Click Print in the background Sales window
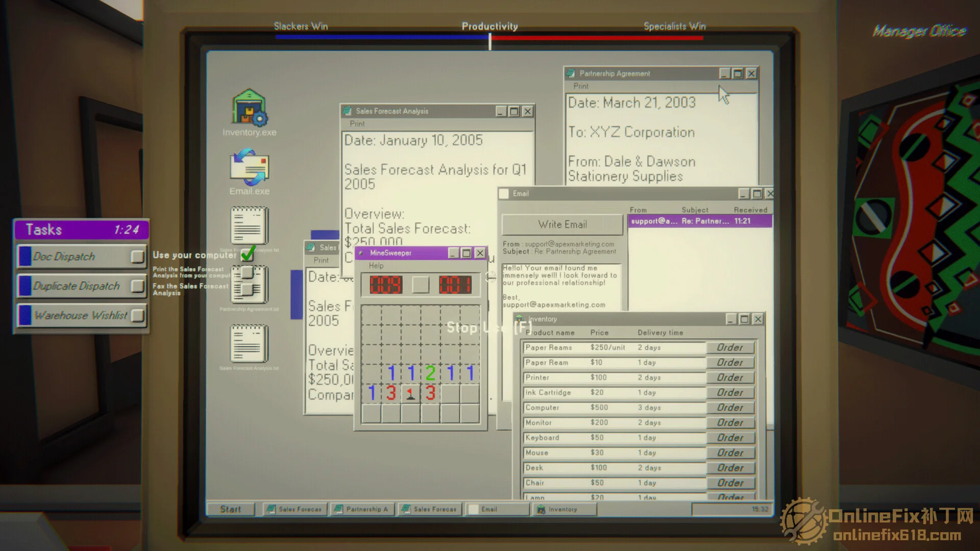980x551 pixels. click(321, 260)
